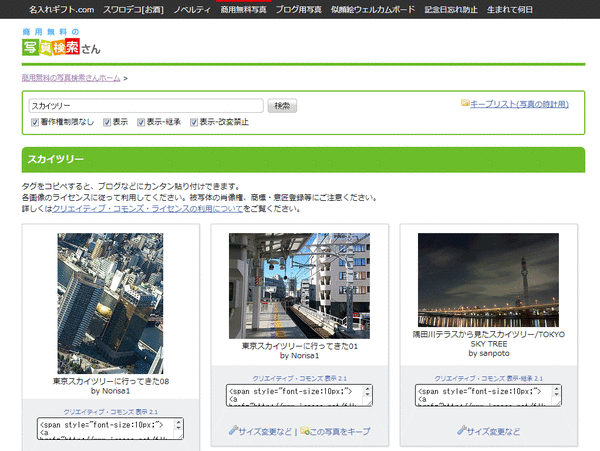Click the keep list folder icon
The width and height of the screenshot is (600, 451).
coord(465,103)
